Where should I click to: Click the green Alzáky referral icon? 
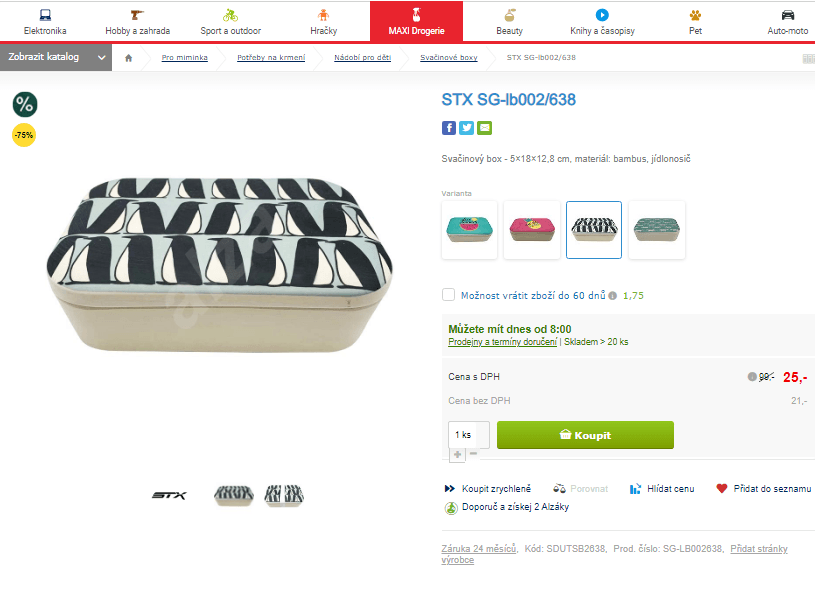coord(450,507)
